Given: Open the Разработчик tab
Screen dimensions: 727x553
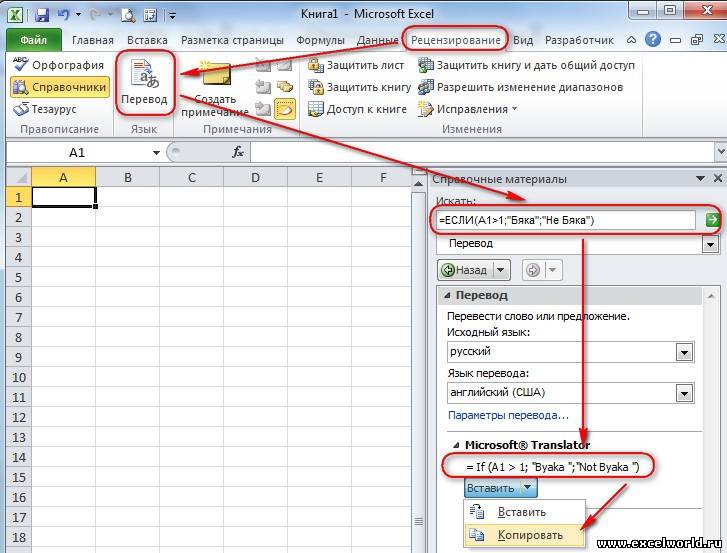Looking at the screenshot, I should click(x=579, y=40).
